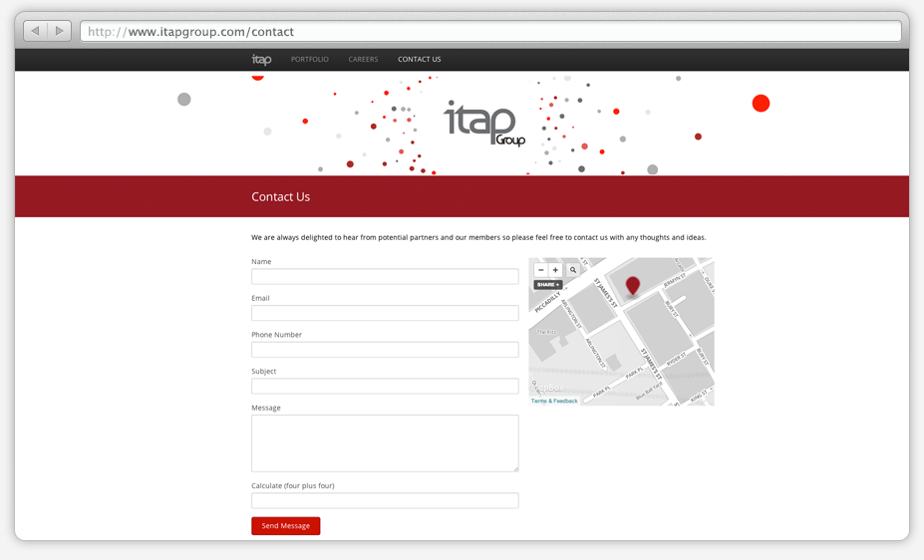Click the URL address bar
924x560 pixels.
pos(490,31)
